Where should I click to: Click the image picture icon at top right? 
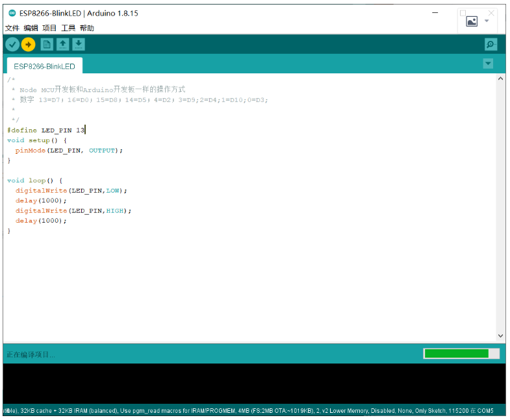click(472, 21)
